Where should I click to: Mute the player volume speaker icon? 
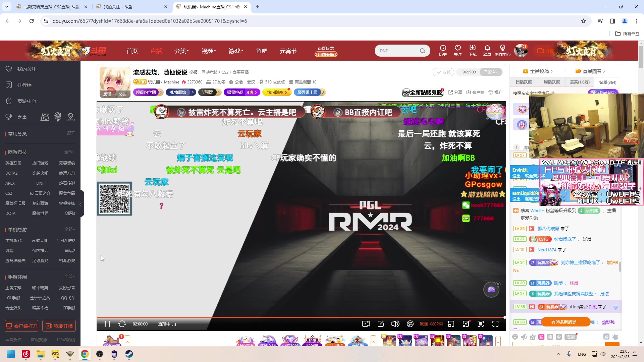[x=395, y=324]
